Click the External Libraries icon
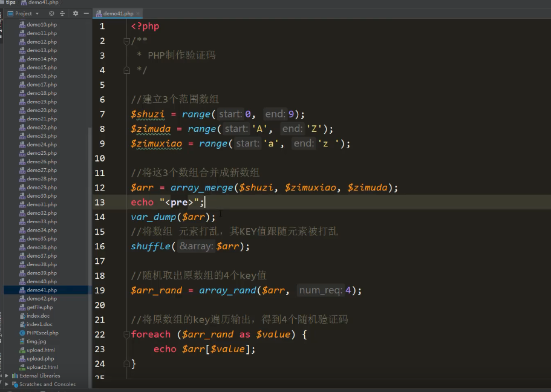Screen dimensions: 551x392 pos(15,376)
